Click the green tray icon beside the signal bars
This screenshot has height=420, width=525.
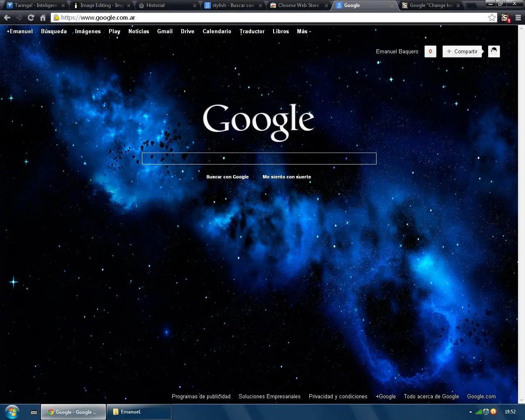point(486,412)
